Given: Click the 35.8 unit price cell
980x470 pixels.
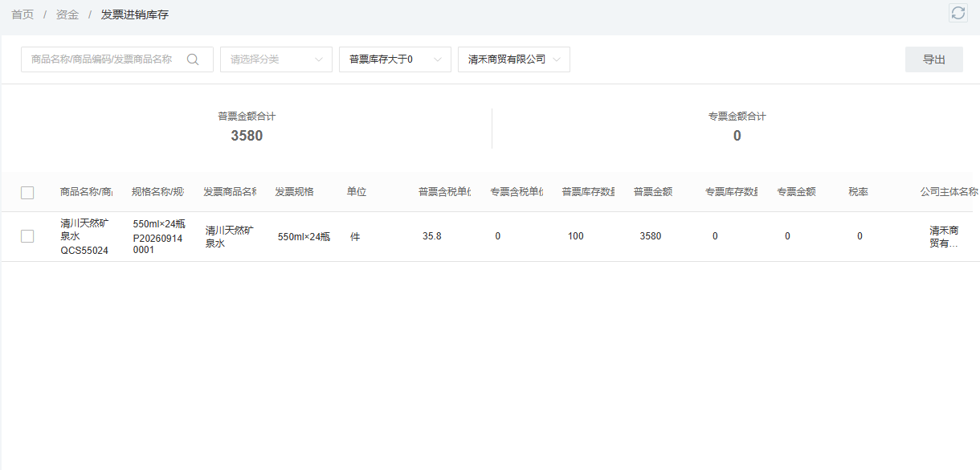Looking at the screenshot, I should (x=432, y=236).
